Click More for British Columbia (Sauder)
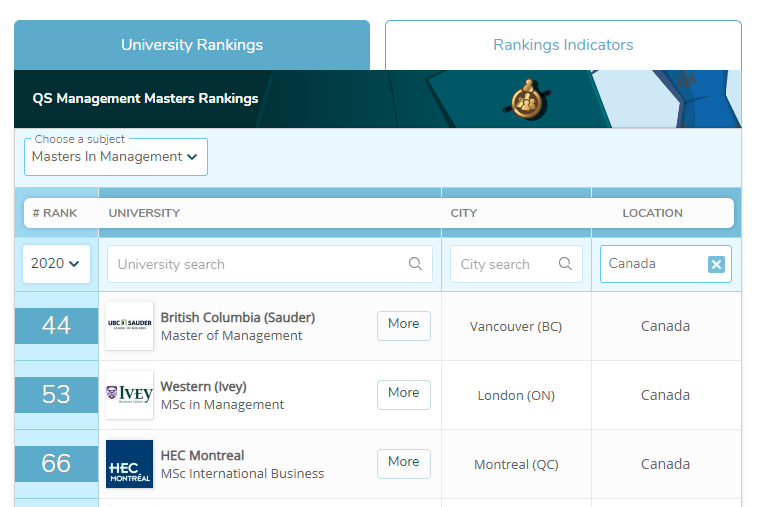 [x=404, y=326]
